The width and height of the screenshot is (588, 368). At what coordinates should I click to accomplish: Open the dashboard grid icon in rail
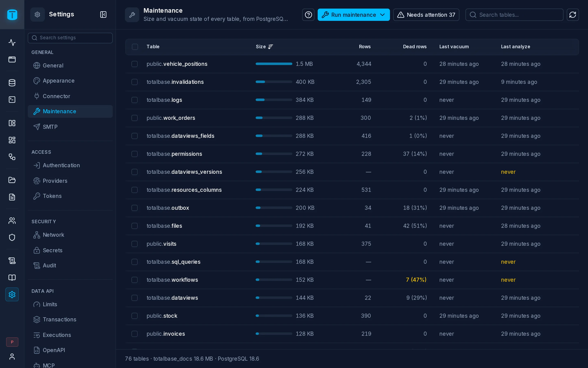(x=12, y=140)
